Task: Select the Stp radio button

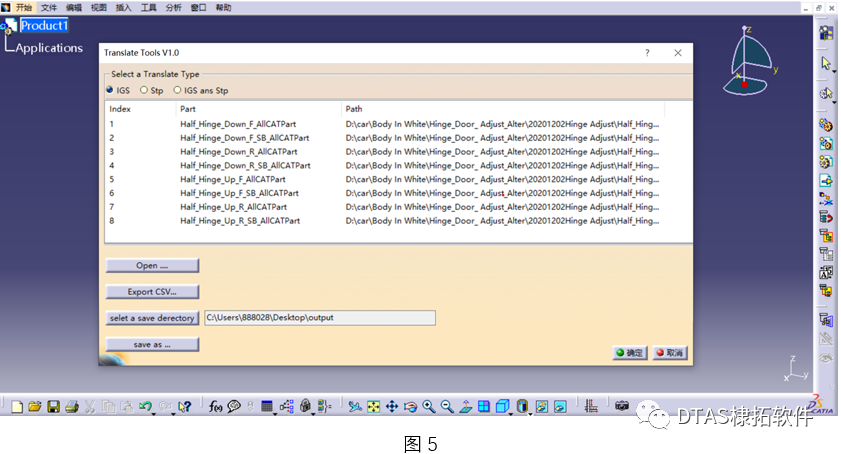Action: pyautogui.click(x=144, y=90)
